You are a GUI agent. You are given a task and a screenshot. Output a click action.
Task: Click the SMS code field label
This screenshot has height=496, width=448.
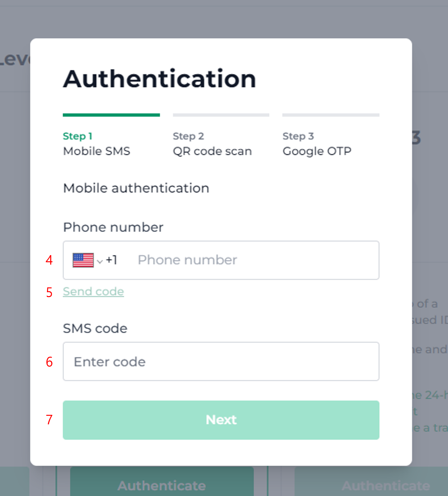click(95, 328)
